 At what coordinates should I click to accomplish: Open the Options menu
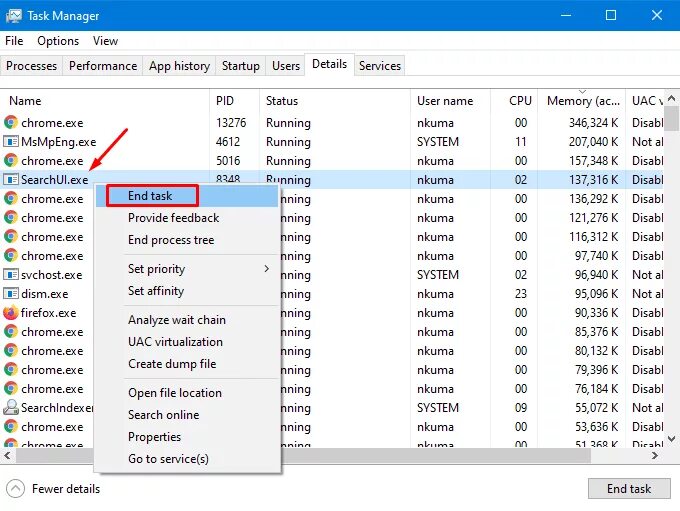pos(58,41)
